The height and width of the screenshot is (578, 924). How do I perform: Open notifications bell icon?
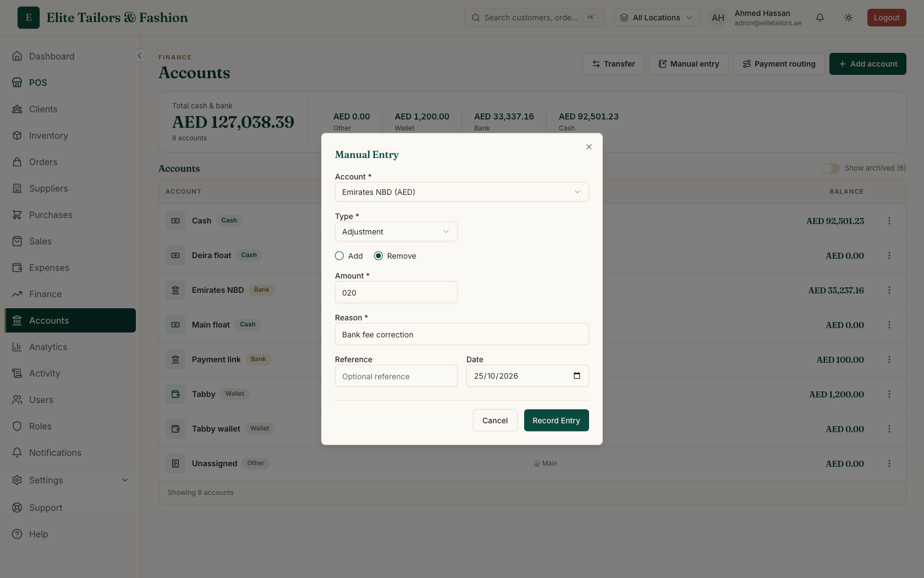click(x=820, y=18)
